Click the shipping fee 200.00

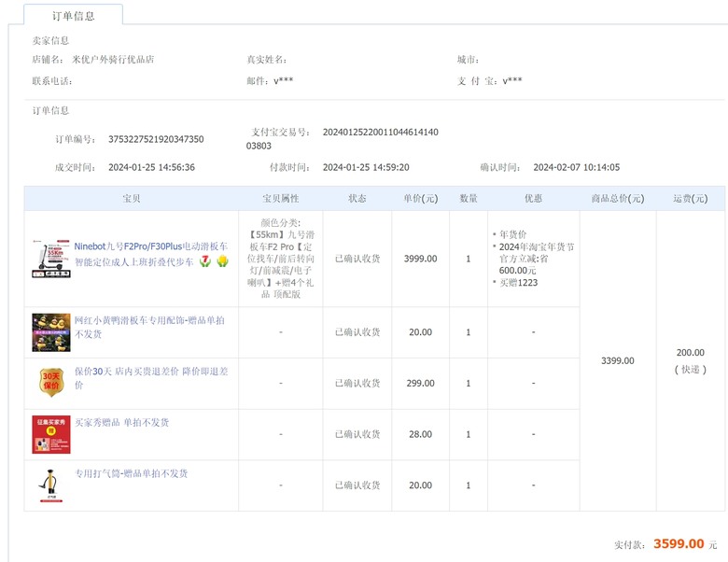(x=691, y=353)
